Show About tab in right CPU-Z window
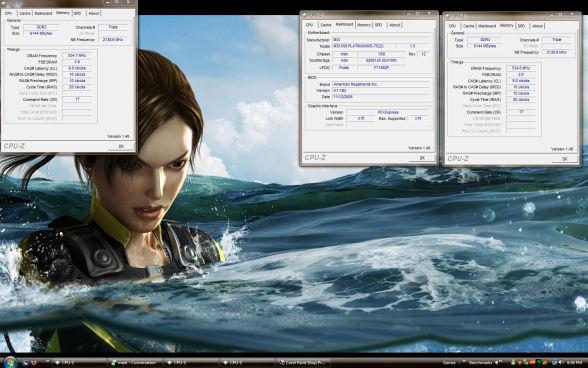The image size is (588, 368). pos(537,26)
